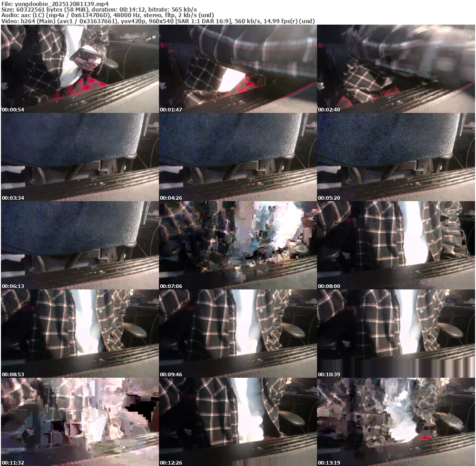Select the frame thumbnail at 00:04:26
Screen dimensions: 476x466
(238, 157)
